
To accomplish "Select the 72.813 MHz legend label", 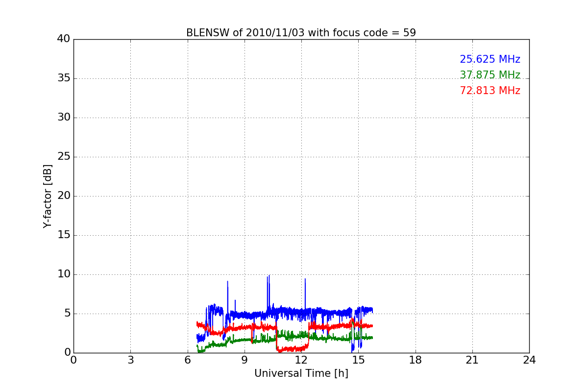I will 490,91.
